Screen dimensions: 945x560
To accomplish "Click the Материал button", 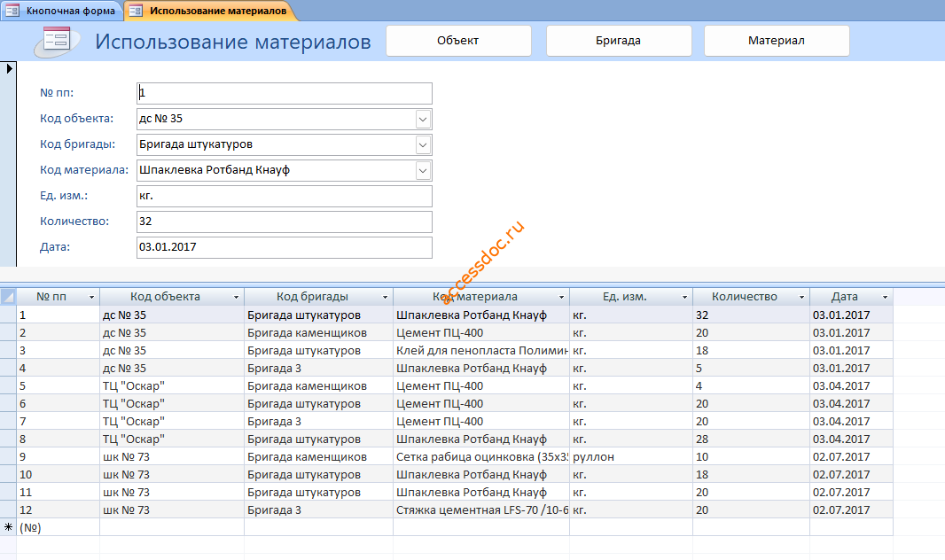I will point(777,41).
